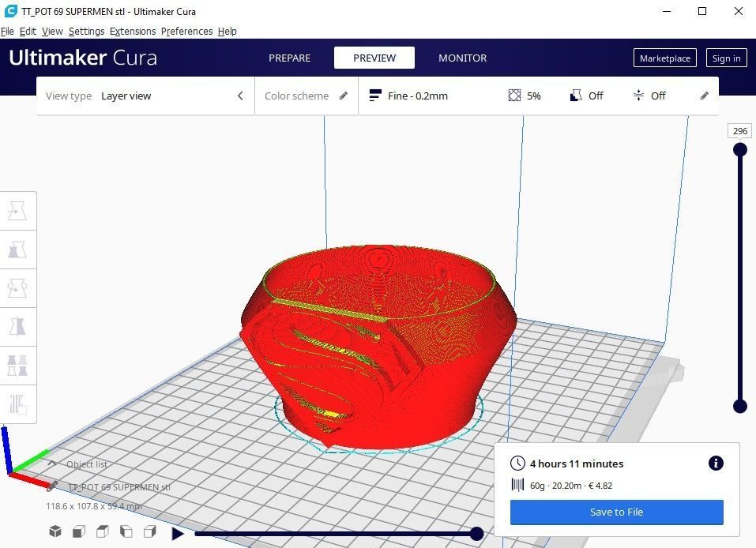Image resolution: width=756 pixels, height=548 pixels.
Task: Switch to top view camera
Action: 103,531
